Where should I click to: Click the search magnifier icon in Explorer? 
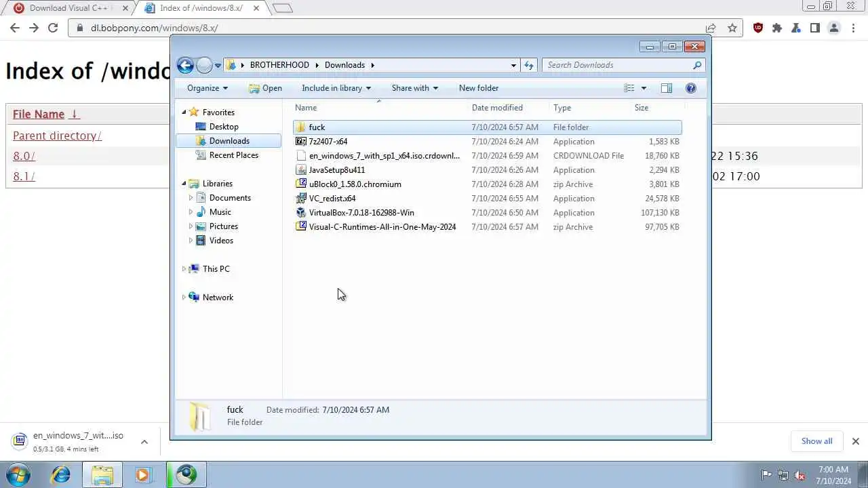[x=697, y=65]
